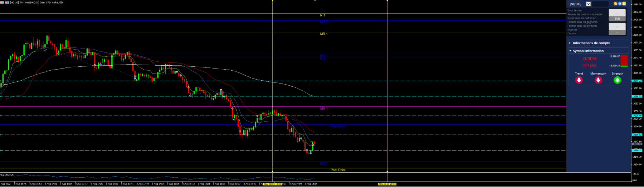Click the red-green daily range bar

point(624,61)
